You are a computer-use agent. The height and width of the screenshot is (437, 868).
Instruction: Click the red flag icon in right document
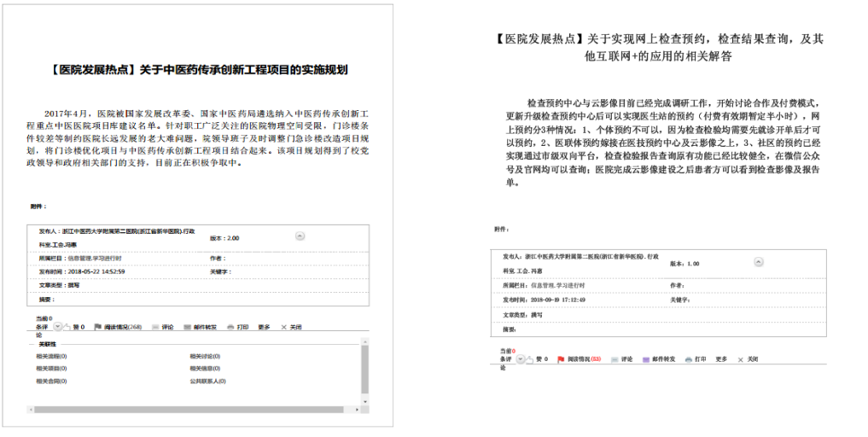561,359
